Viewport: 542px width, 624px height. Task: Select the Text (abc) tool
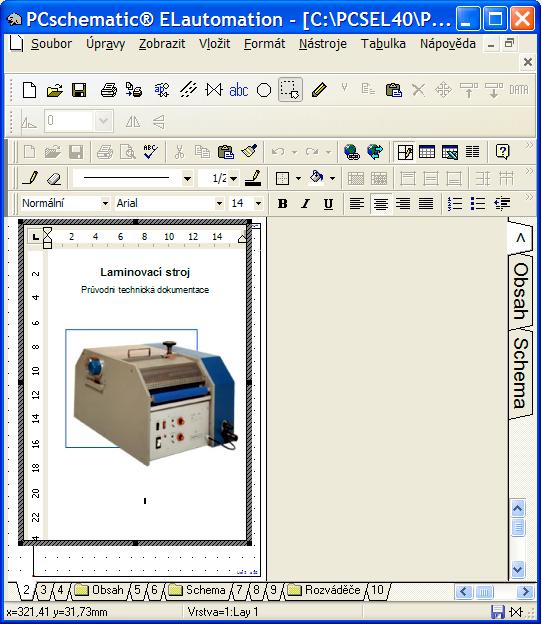(239, 90)
